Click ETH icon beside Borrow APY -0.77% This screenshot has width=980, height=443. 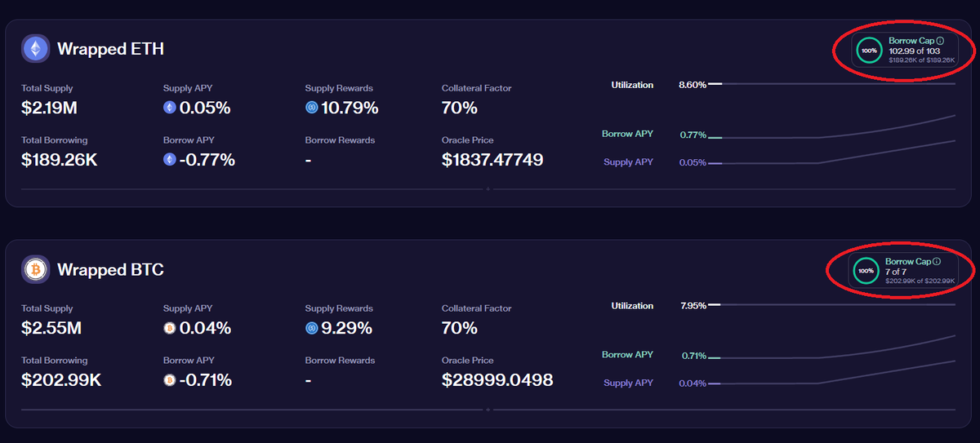pos(170,160)
